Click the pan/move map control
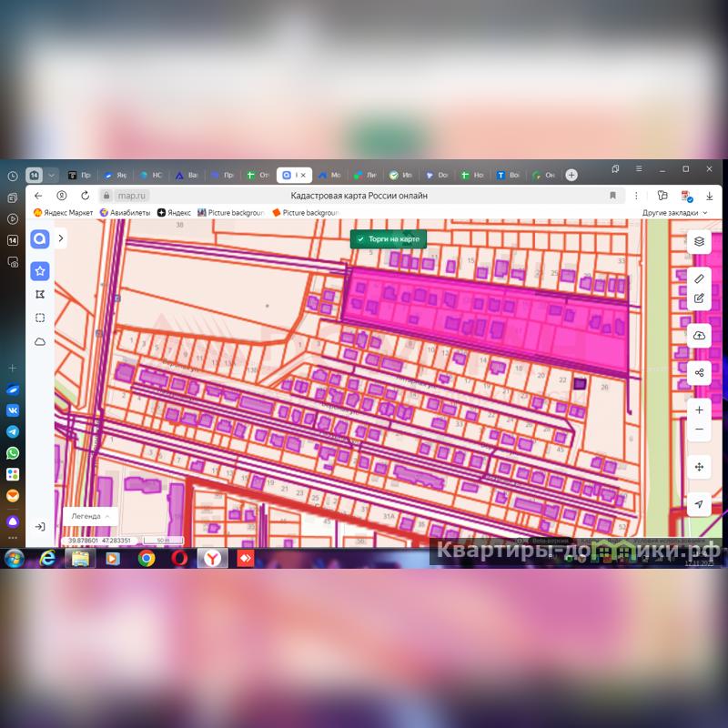Image resolution: width=728 pixels, height=728 pixels. 699,467
